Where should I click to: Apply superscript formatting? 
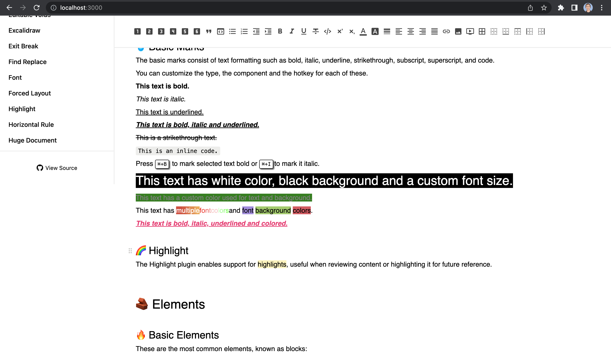pyautogui.click(x=340, y=31)
